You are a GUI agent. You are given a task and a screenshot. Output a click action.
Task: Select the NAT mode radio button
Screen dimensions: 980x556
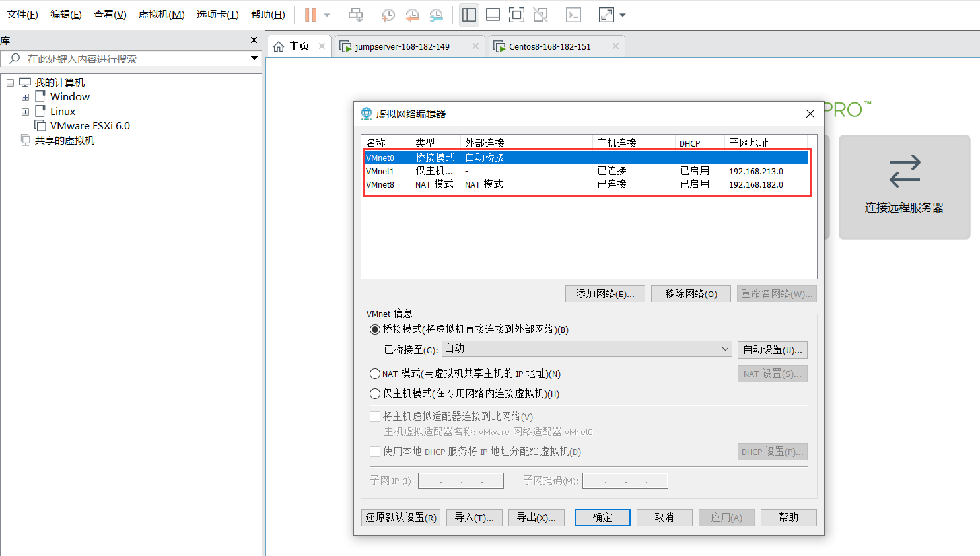coord(375,374)
